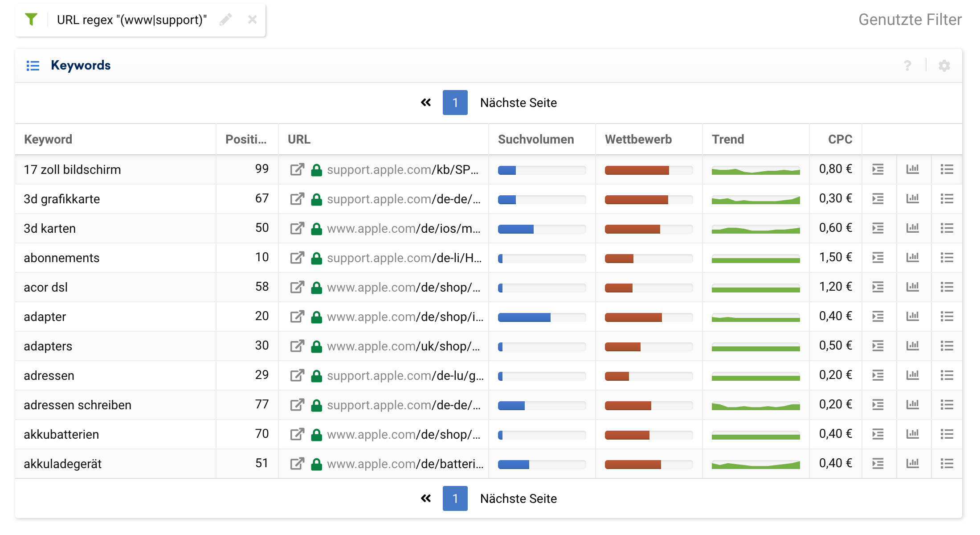Open history chart icon for adressen
Image resolution: width=980 pixels, height=535 pixels.
[x=913, y=375]
